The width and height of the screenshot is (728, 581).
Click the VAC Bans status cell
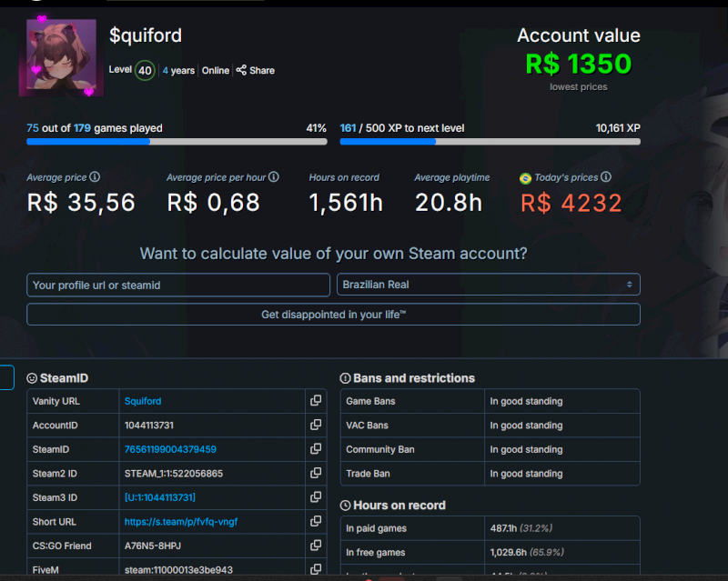tap(562, 426)
